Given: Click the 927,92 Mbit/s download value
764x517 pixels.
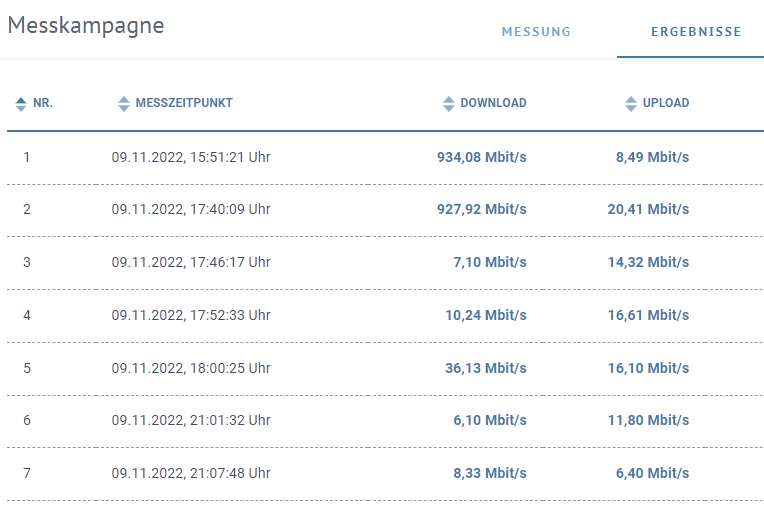Looking at the screenshot, I should (x=481, y=210).
